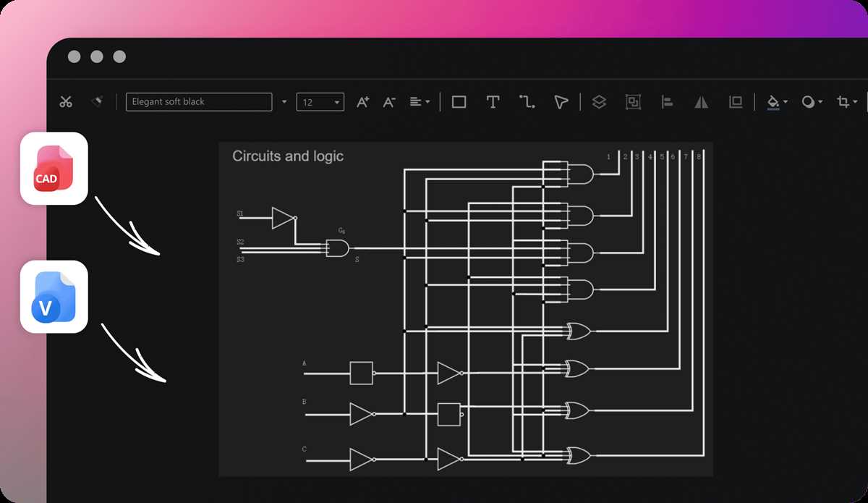Image resolution: width=868 pixels, height=503 pixels.
Task: Select the inverter gate next to S1
Action: [x=284, y=218]
